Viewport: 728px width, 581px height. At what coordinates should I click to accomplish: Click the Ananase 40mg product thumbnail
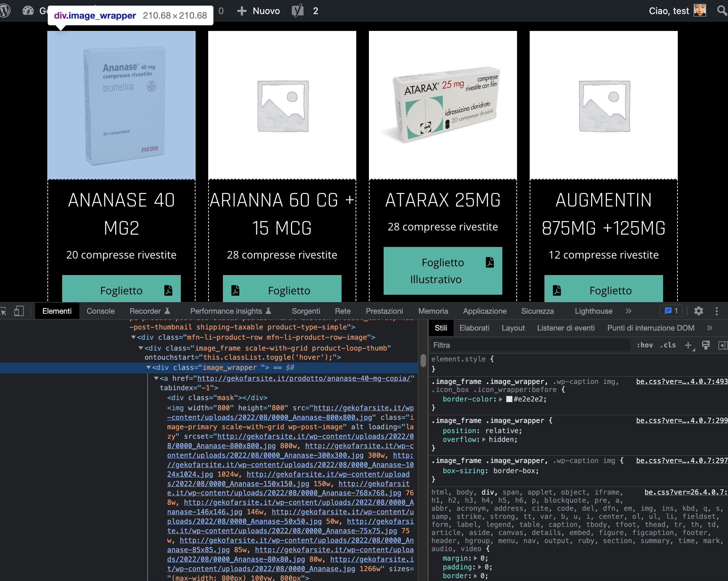tap(121, 105)
